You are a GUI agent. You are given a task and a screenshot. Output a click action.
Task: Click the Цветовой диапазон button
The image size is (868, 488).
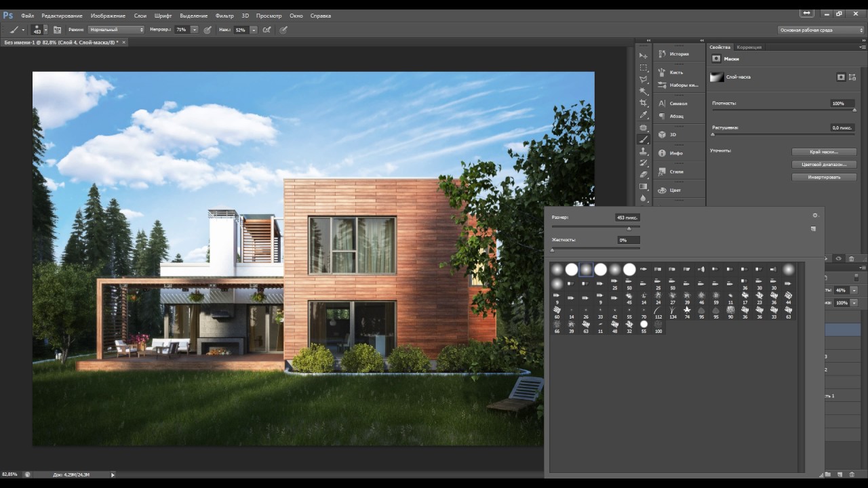click(x=824, y=165)
